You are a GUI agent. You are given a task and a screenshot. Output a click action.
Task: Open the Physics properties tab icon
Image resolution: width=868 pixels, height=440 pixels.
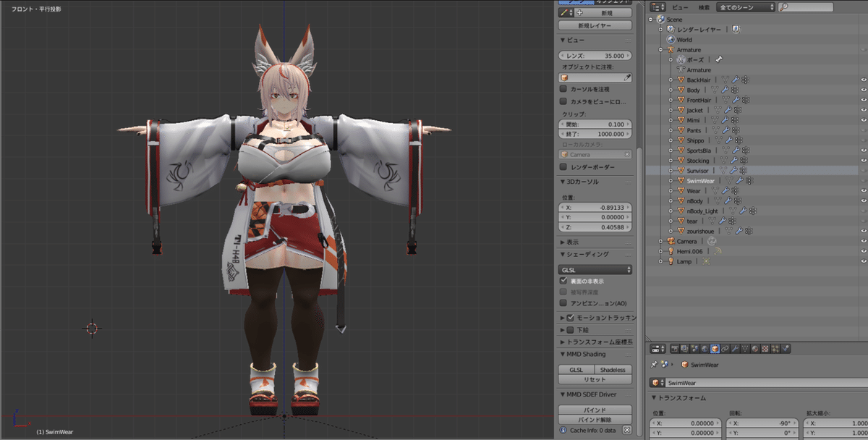(786, 349)
